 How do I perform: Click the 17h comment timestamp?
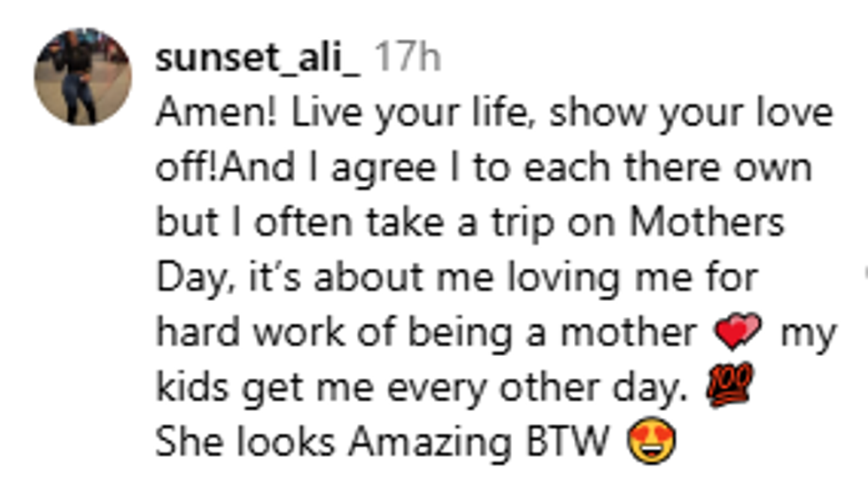tap(407, 58)
